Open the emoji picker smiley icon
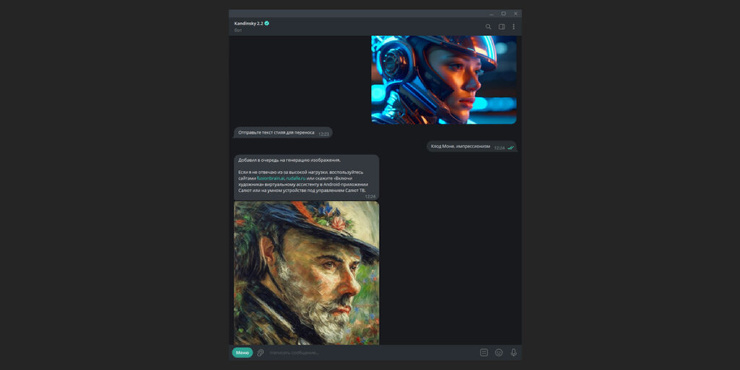Screen dimensions: 740x370 tap(499, 353)
